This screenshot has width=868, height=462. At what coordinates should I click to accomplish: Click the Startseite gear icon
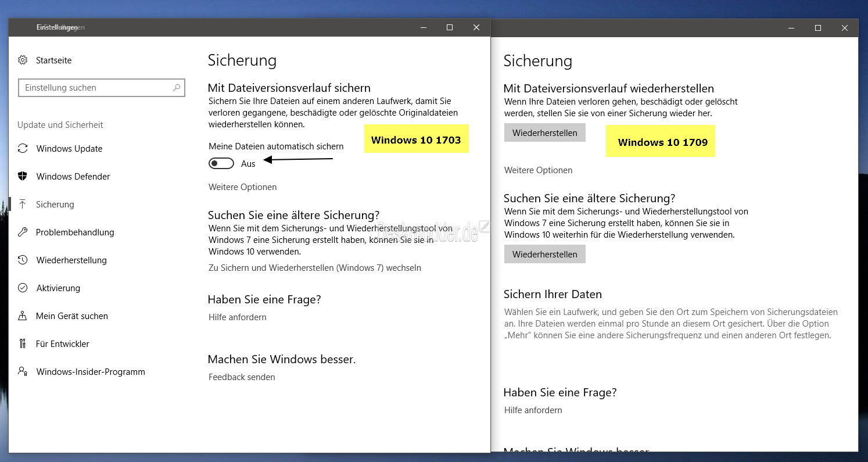coord(23,60)
